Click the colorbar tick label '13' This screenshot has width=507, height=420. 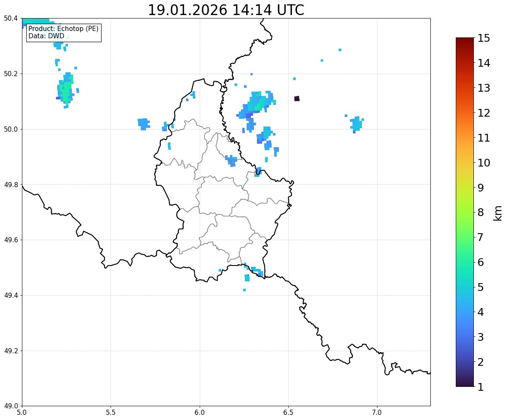coord(484,88)
